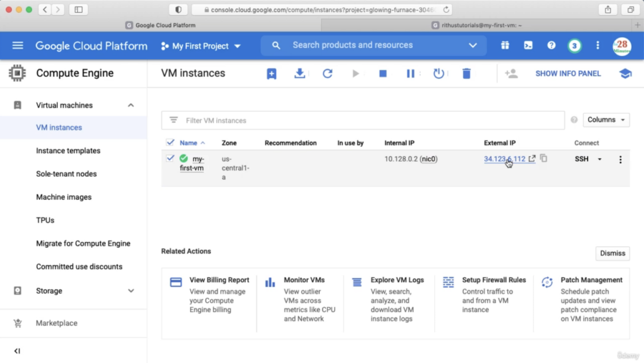Click the Search products and resources field
Image resolution: width=644 pixels, height=363 pixels.
(x=374, y=46)
